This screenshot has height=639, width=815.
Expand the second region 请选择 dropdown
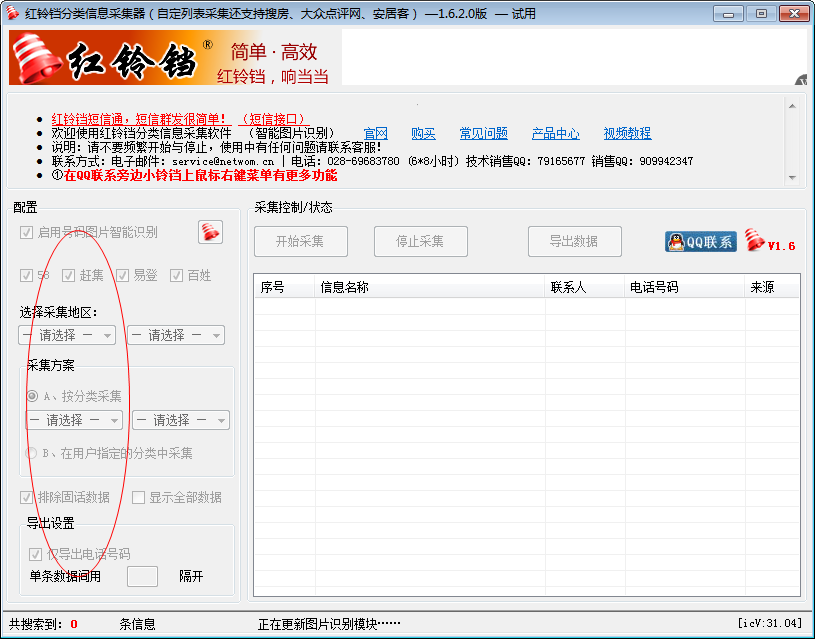tap(176, 335)
